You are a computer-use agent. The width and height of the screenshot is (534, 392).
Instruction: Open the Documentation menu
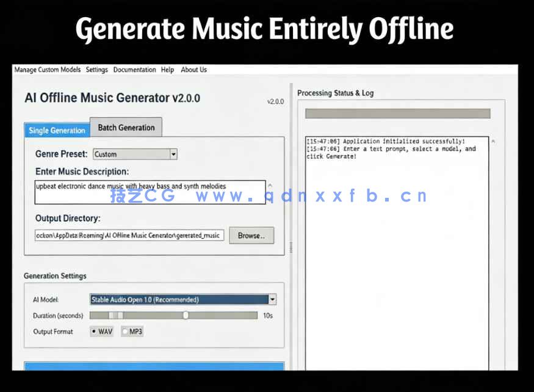pos(134,70)
